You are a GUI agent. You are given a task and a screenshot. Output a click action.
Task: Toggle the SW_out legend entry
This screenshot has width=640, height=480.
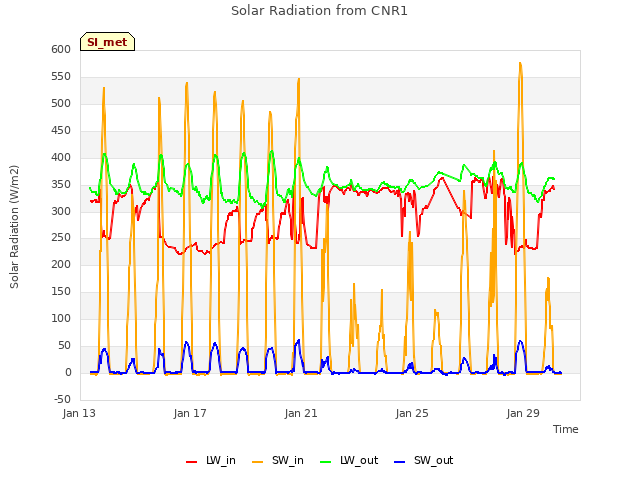[x=424, y=460]
